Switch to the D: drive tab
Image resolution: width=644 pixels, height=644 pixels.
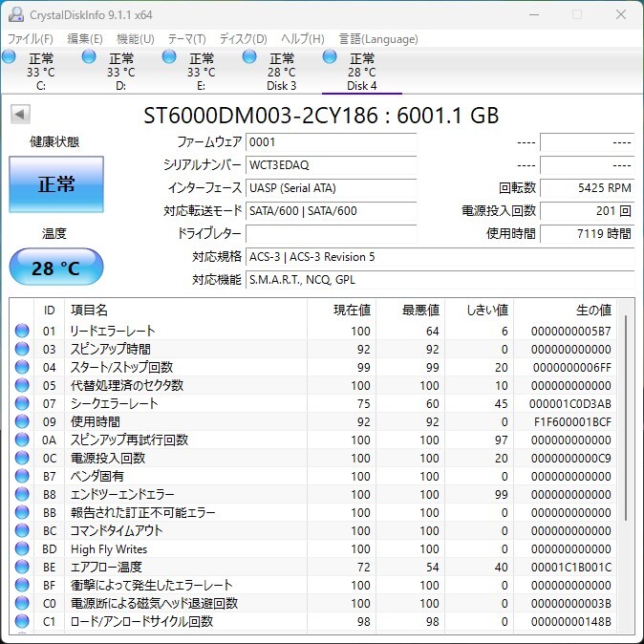(x=120, y=72)
